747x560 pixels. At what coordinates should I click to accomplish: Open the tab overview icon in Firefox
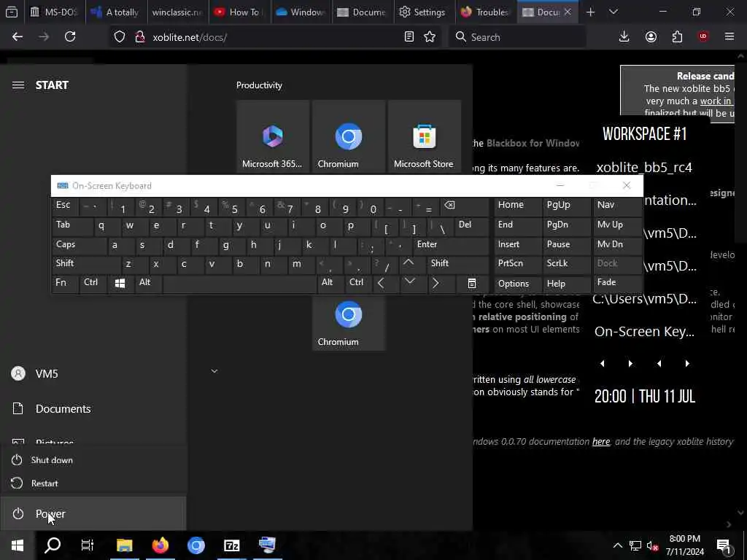(x=12, y=12)
